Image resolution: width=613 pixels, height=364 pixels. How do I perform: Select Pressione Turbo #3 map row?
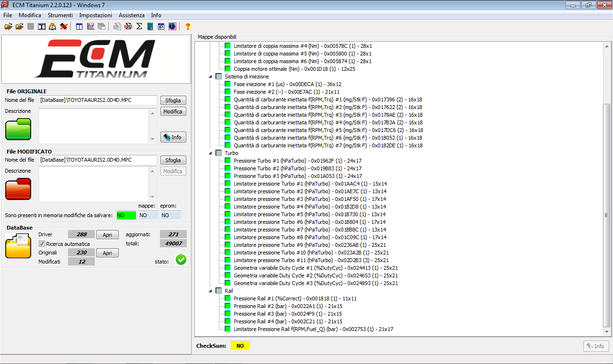[298, 176]
